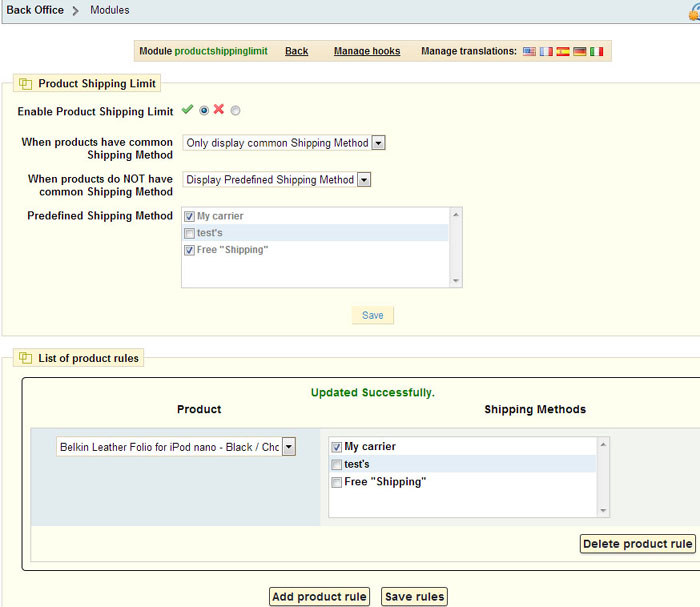Click the red X disable icon
This screenshot has height=607, width=700.
[x=219, y=110]
